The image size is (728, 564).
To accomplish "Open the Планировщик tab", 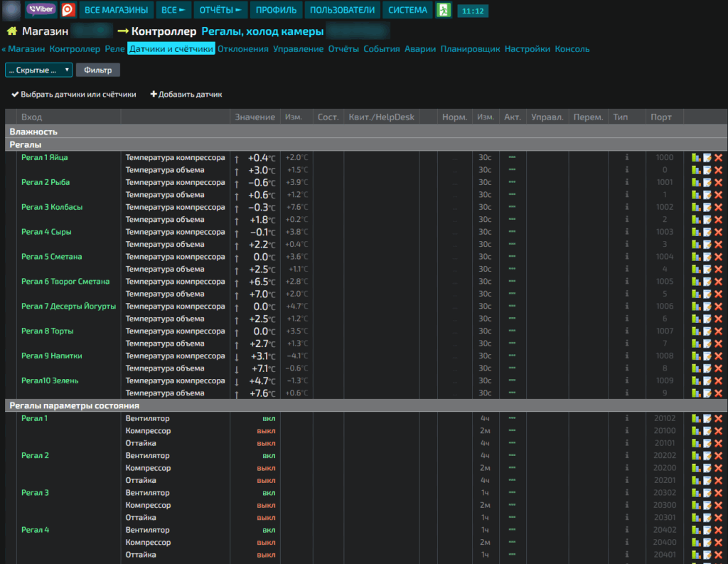I will coord(470,49).
